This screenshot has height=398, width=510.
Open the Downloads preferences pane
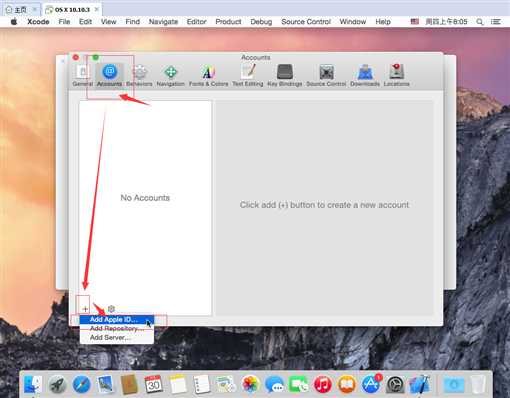click(365, 75)
